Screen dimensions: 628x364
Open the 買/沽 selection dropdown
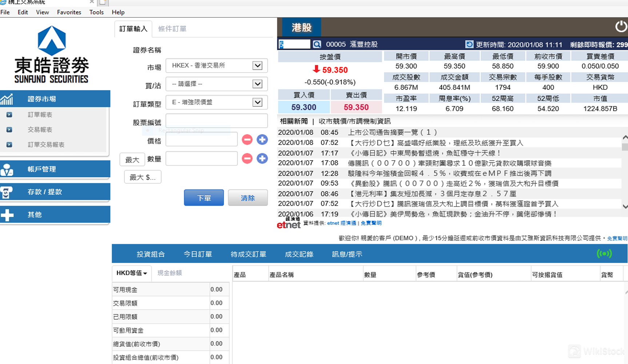(217, 84)
